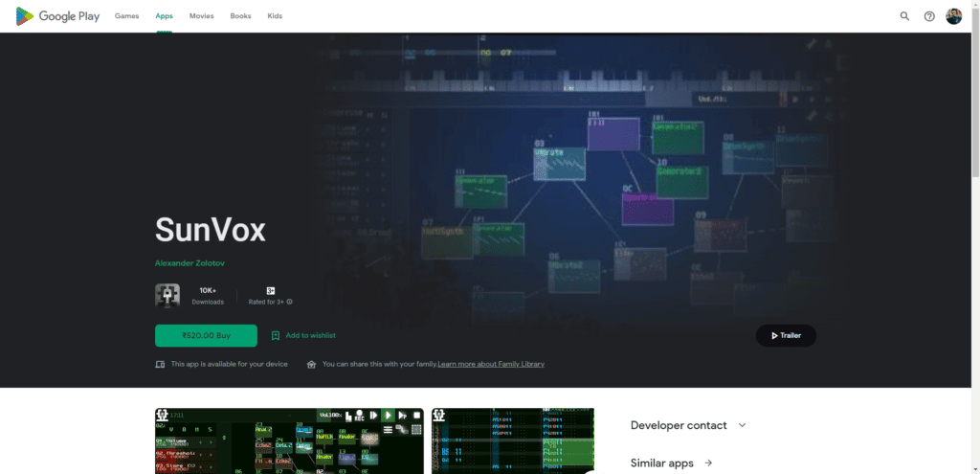Open the Similar apps arrow
Viewport: 980px width, 474px height.
(708, 463)
